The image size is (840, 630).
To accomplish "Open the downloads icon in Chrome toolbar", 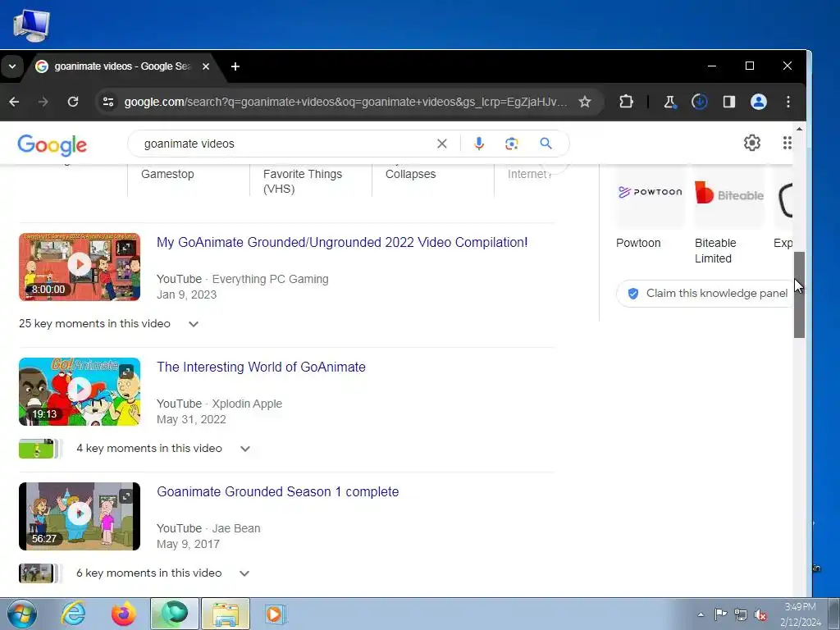I will [699, 102].
